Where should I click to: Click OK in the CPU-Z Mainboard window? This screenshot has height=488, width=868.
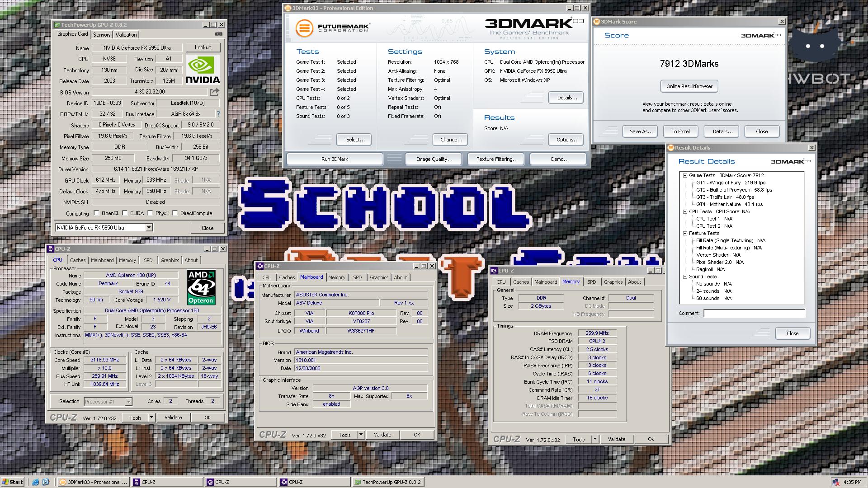tap(417, 435)
